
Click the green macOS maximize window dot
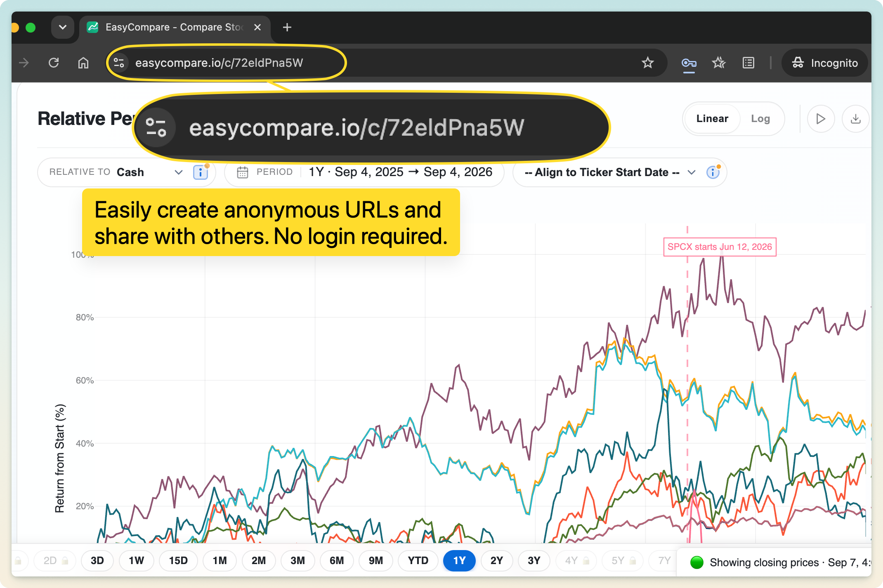point(31,28)
